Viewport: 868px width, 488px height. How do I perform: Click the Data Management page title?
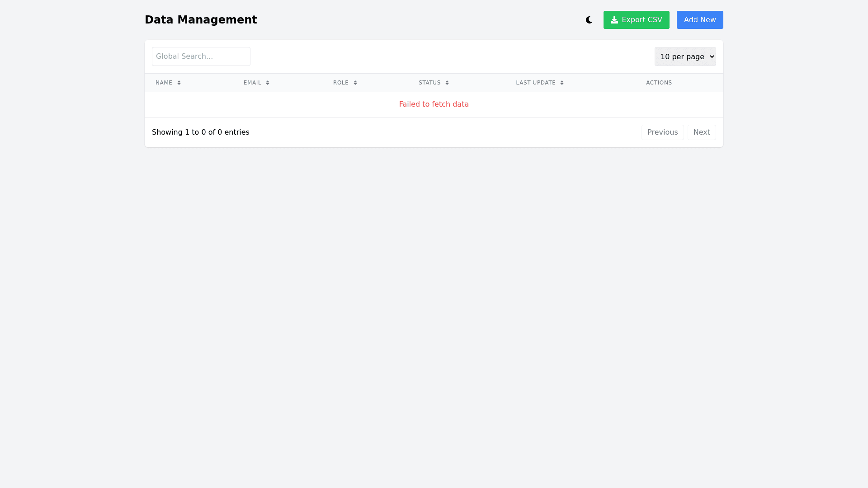click(201, 20)
